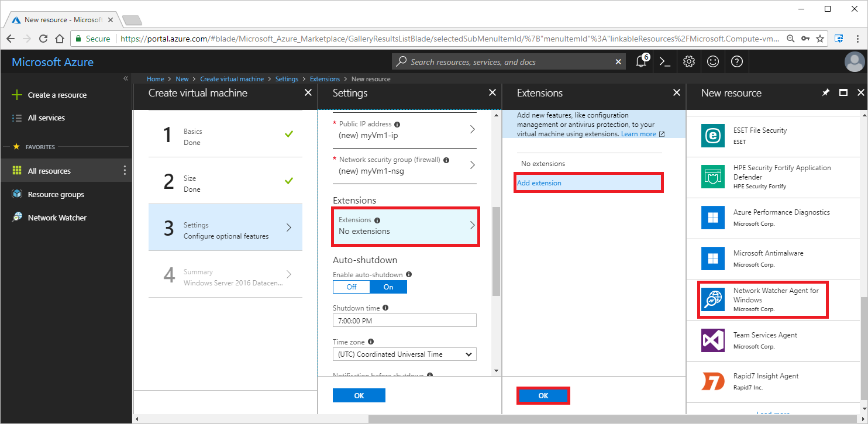
Task: Open step 3 Settings
Action: pyautogui.click(x=225, y=227)
